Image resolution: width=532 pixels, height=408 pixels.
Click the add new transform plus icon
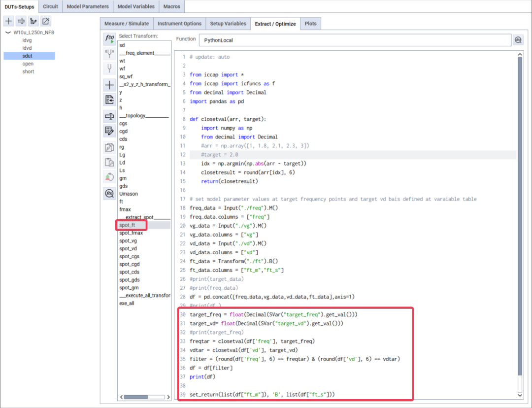tap(109, 85)
